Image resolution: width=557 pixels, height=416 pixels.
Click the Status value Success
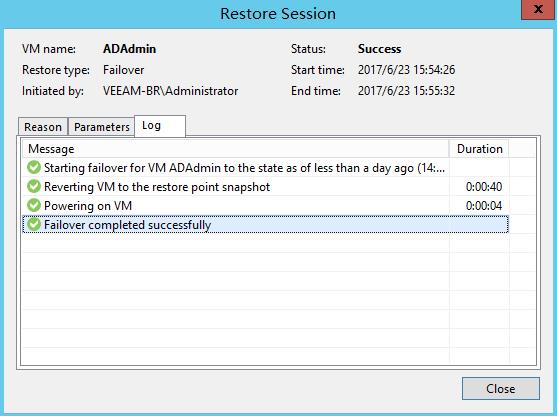379,49
